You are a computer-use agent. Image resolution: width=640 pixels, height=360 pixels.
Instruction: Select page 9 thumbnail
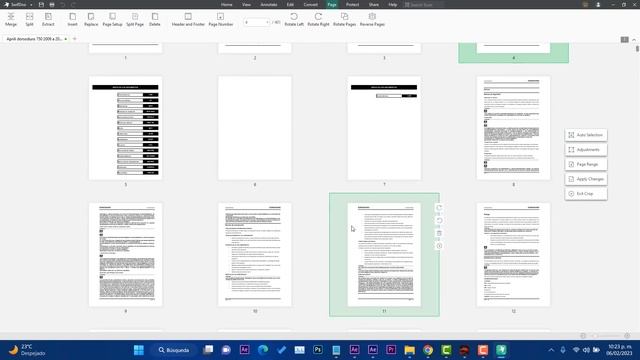(x=126, y=255)
